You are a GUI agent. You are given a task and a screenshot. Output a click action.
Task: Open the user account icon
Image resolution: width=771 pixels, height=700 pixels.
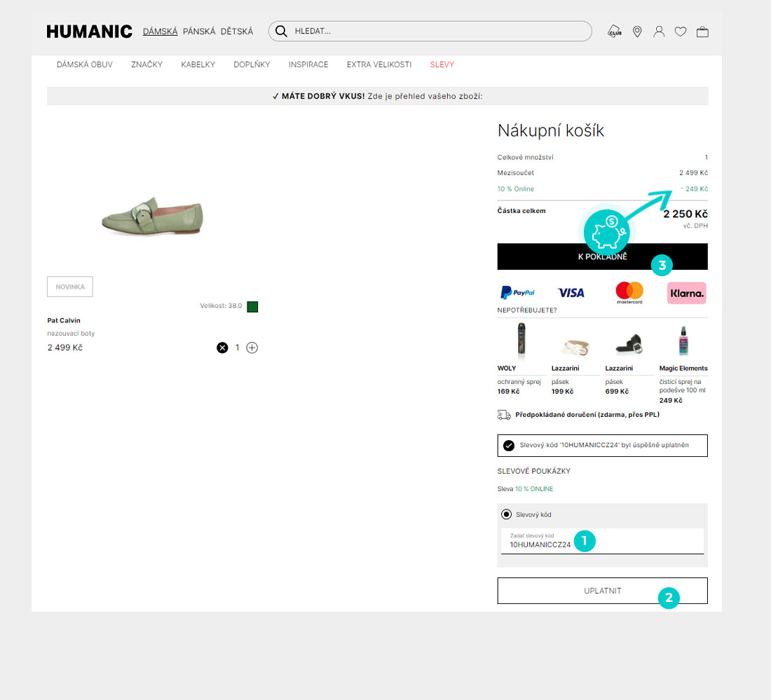point(659,32)
